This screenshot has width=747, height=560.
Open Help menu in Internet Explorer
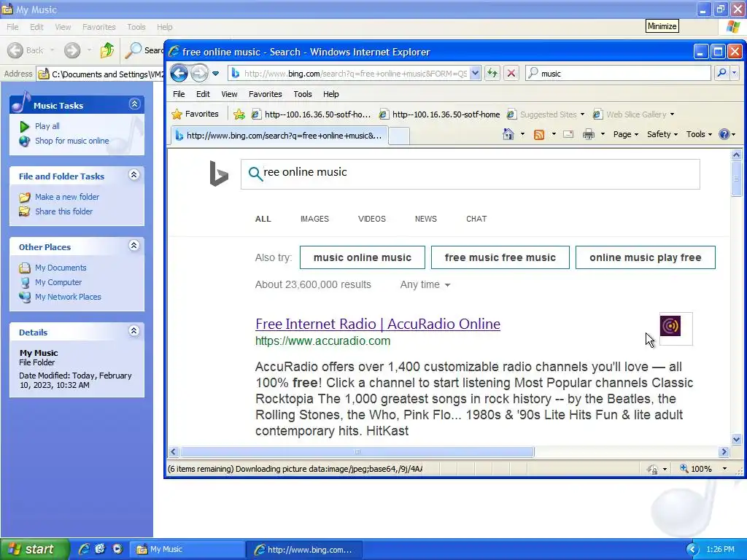pyautogui.click(x=330, y=94)
